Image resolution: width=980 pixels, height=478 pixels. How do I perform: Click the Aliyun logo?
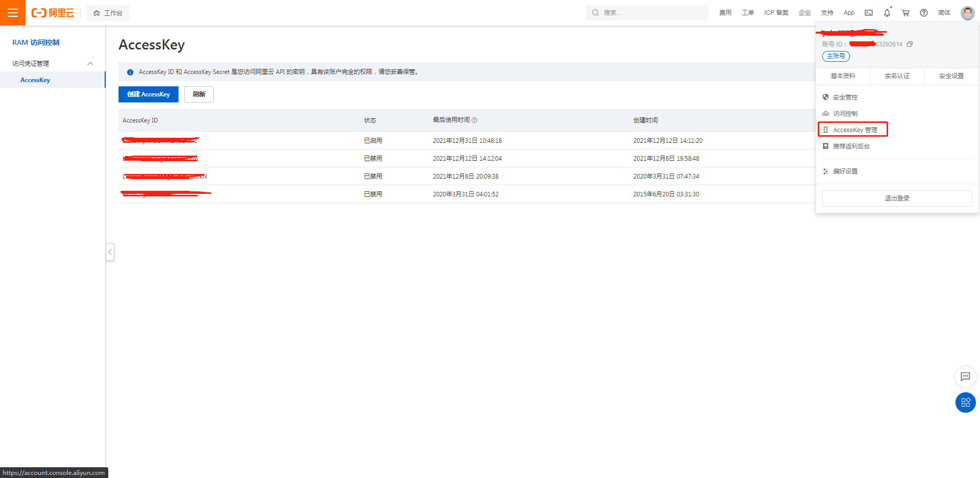[53, 13]
